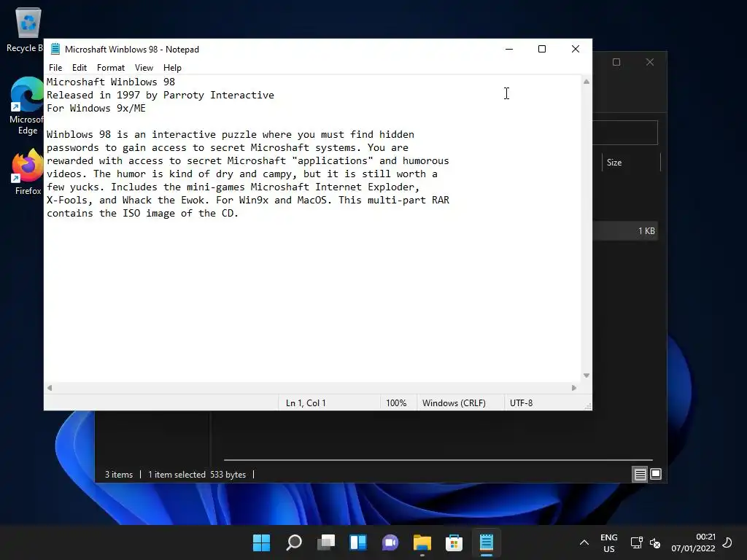Open Notepad Format menu
The image size is (747, 560).
111,68
